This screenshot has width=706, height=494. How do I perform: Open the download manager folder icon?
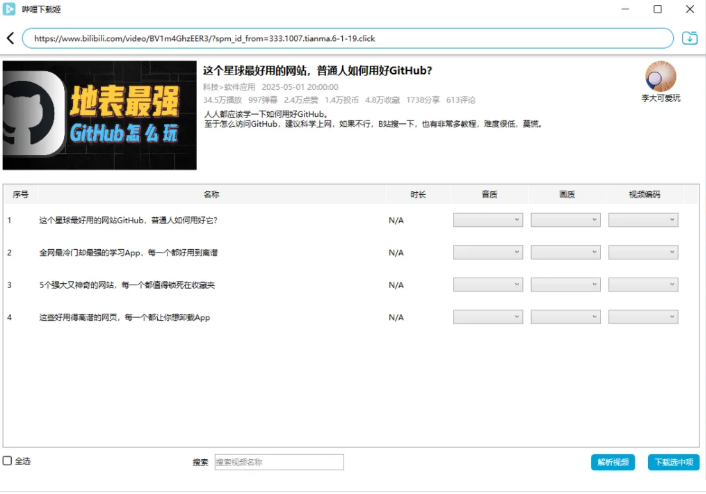689,38
